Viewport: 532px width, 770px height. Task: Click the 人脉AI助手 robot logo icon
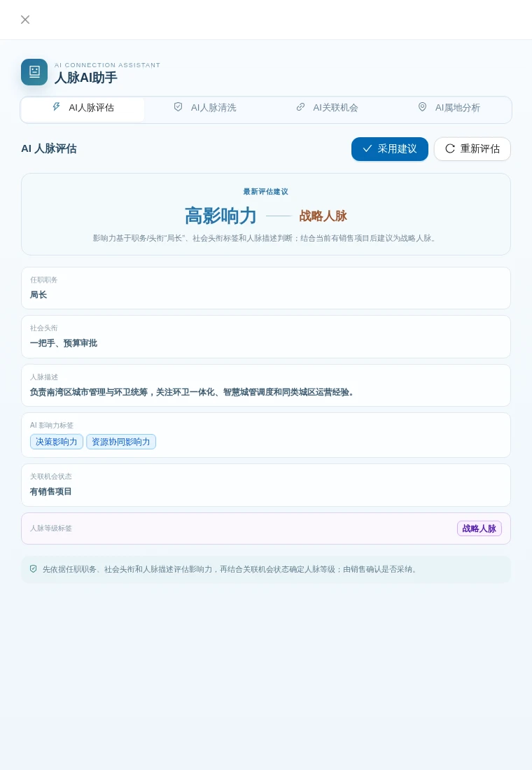point(34,71)
